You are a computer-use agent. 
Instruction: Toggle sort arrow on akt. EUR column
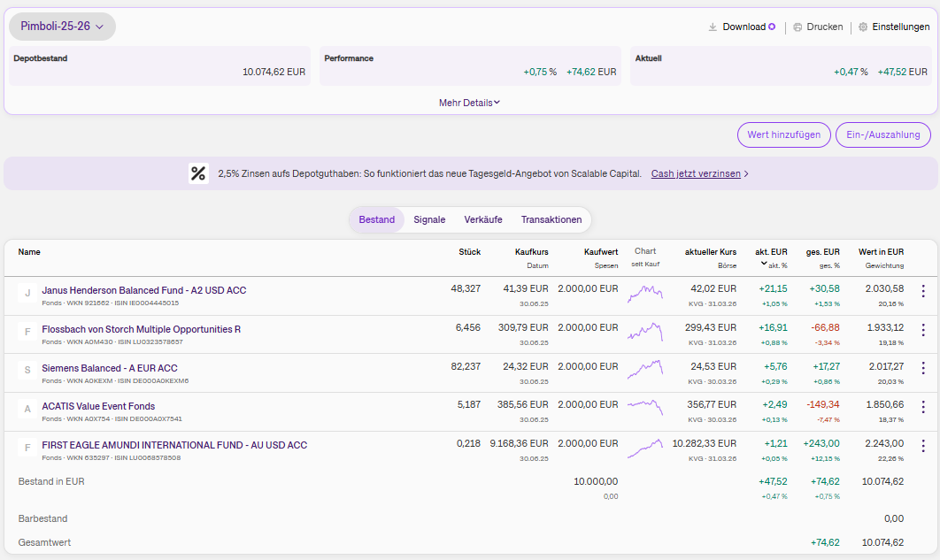click(763, 264)
